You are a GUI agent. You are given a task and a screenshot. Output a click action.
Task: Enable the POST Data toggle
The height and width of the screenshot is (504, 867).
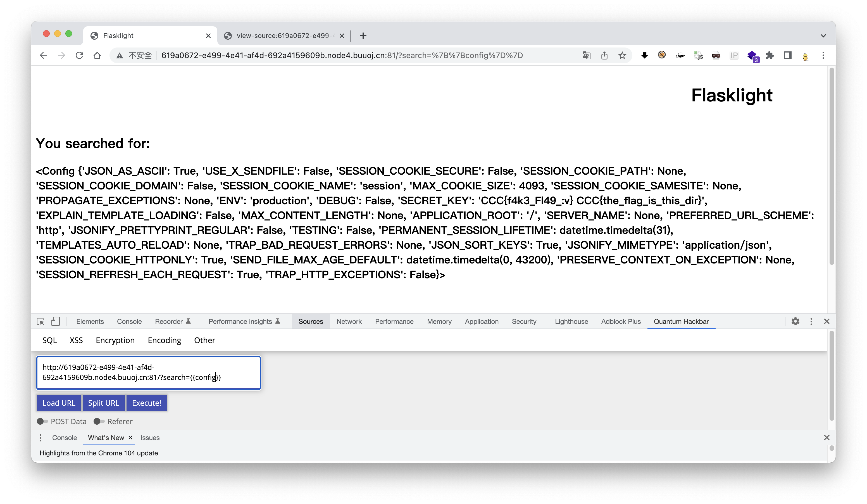click(42, 421)
